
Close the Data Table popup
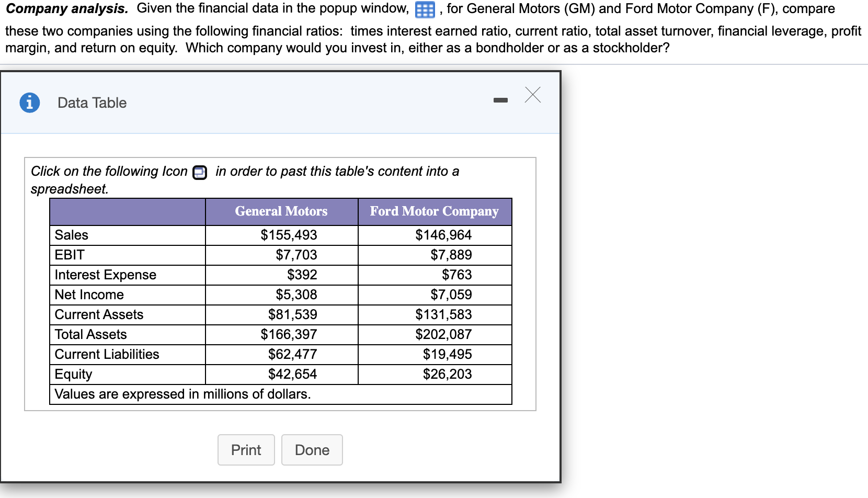[x=533, y=95]
